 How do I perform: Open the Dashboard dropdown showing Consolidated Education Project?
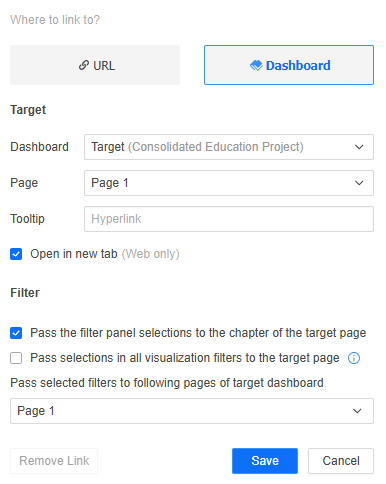(229, 147)
